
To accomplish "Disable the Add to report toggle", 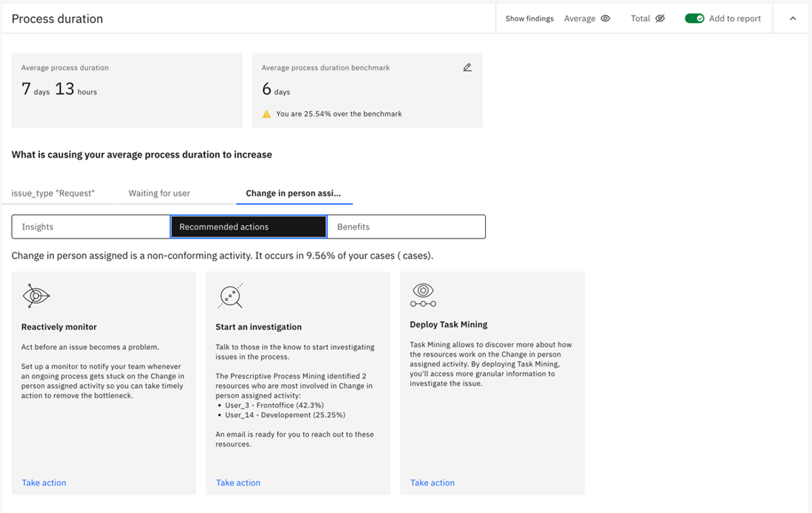I will tap(695, 18).
